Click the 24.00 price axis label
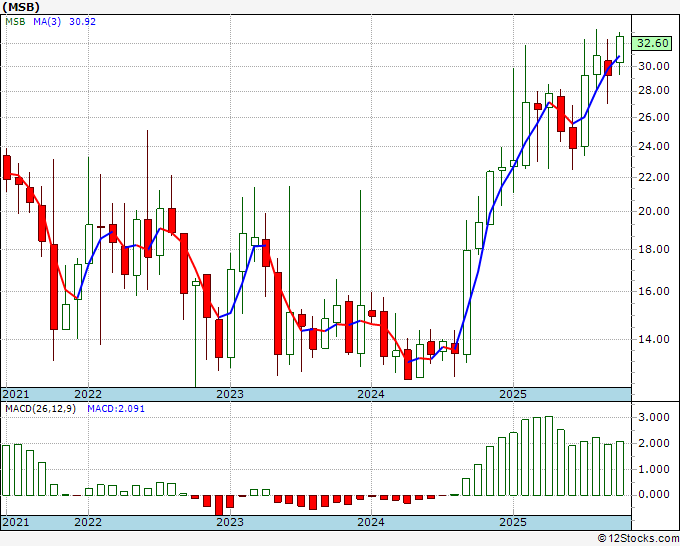 click(653, 146)
